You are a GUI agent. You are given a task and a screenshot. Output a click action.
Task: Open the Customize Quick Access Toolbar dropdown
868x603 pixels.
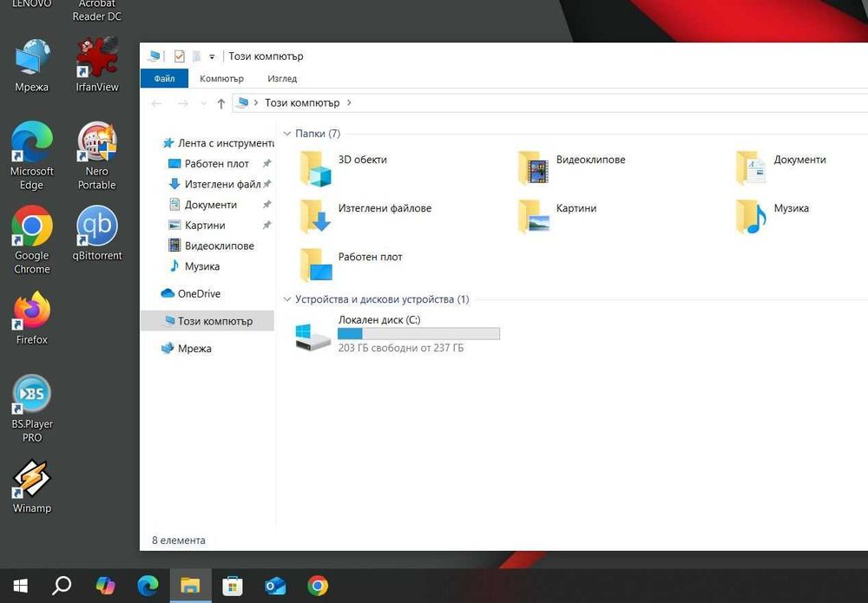[212, 56]
